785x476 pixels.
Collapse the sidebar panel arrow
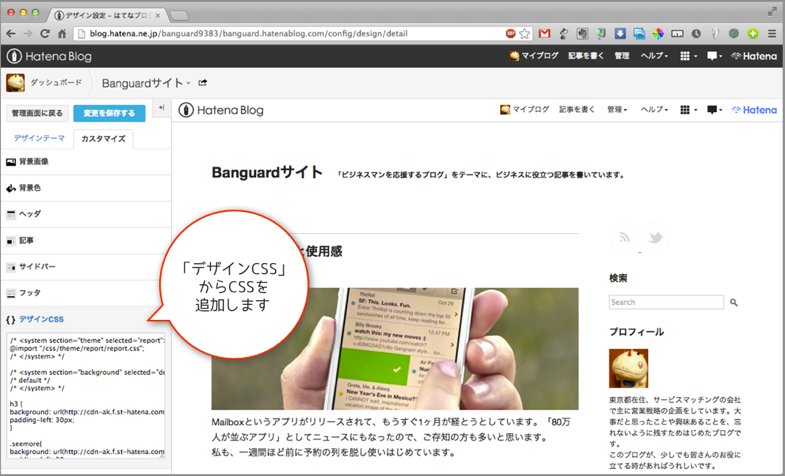click(161, 108)
